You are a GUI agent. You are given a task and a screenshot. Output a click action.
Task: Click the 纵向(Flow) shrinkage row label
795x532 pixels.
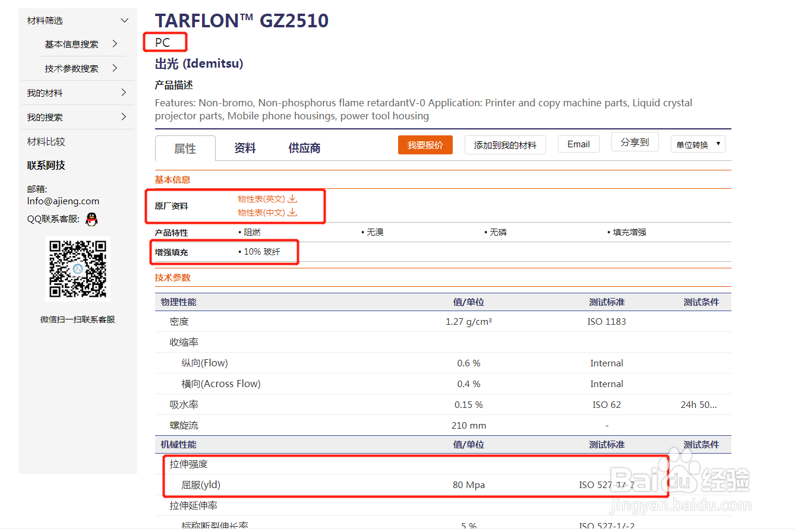(x=204, y=363)
